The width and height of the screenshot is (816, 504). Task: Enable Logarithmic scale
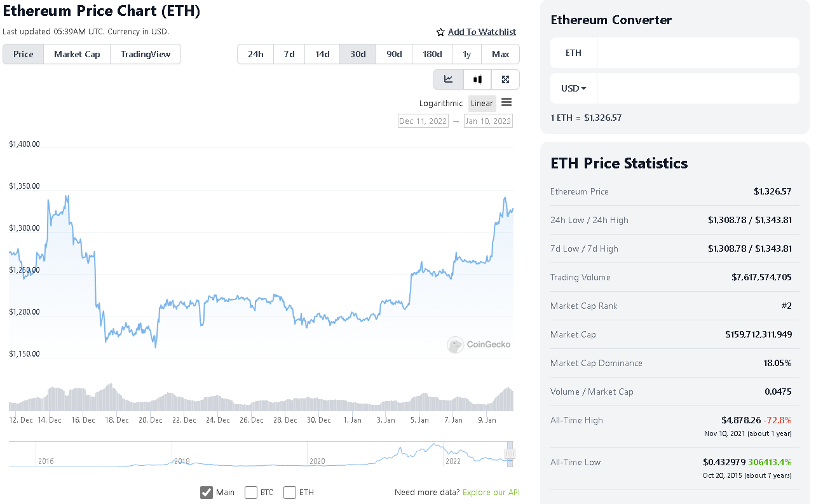[x=441, y=104]
